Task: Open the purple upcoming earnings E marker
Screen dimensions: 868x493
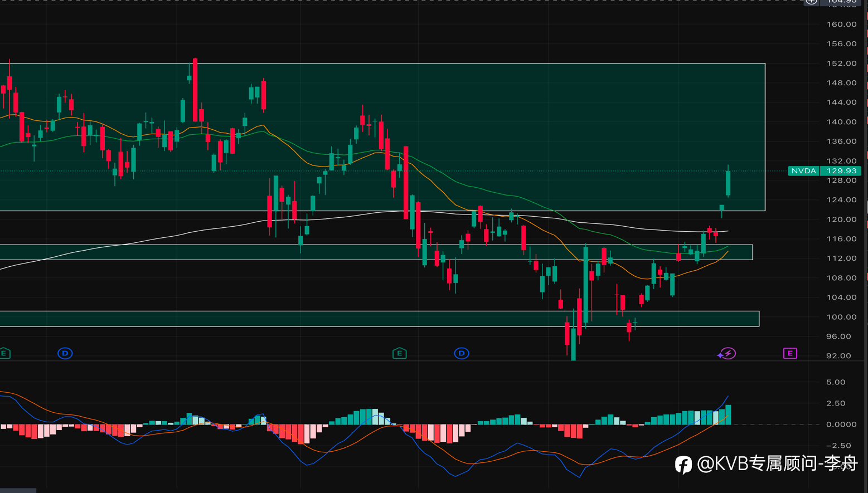Action: (x=790, y=353)
